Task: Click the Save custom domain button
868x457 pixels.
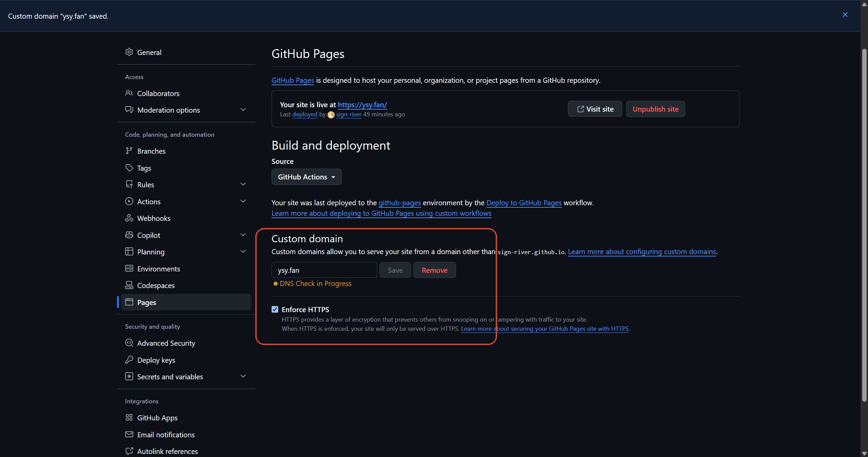Action: (x=395, y=270)
